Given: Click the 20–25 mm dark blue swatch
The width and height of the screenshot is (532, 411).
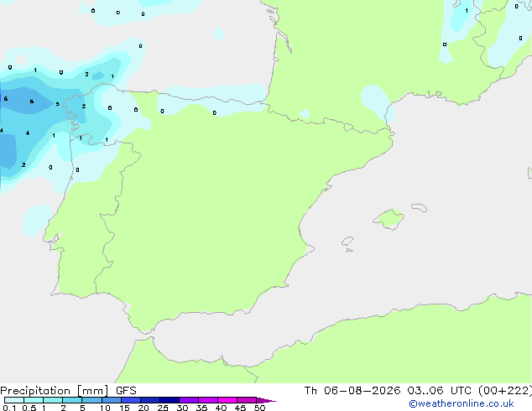Looking at the screenshot, I should coord(150,400).
